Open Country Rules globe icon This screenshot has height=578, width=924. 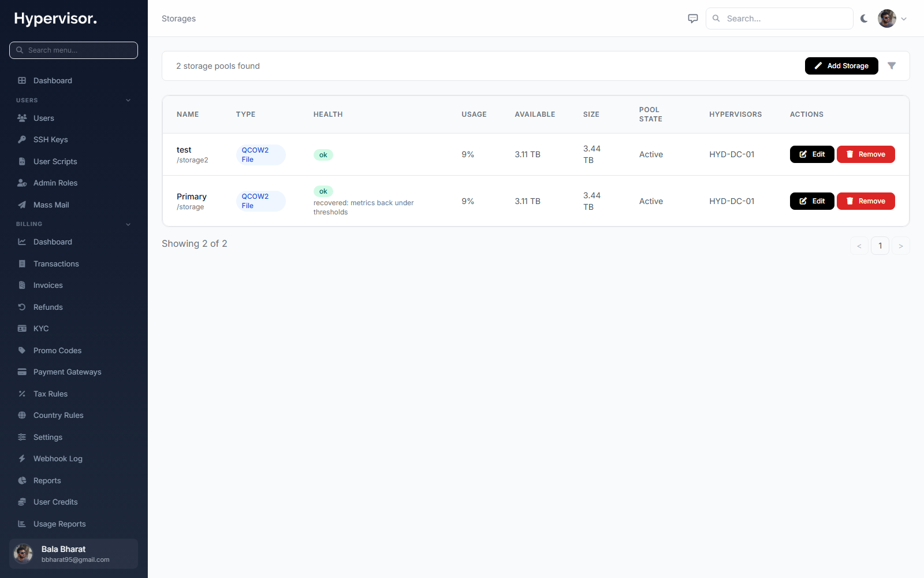pyautogui.click(x=22, y=415)
